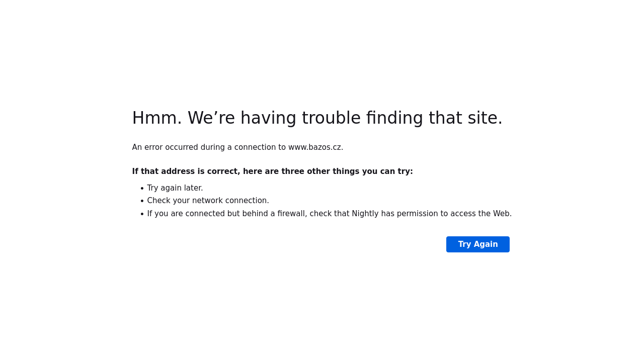Click the "Hmm. We're having trouble" heading
Screen dimensions: 644x362
point(317,118)
